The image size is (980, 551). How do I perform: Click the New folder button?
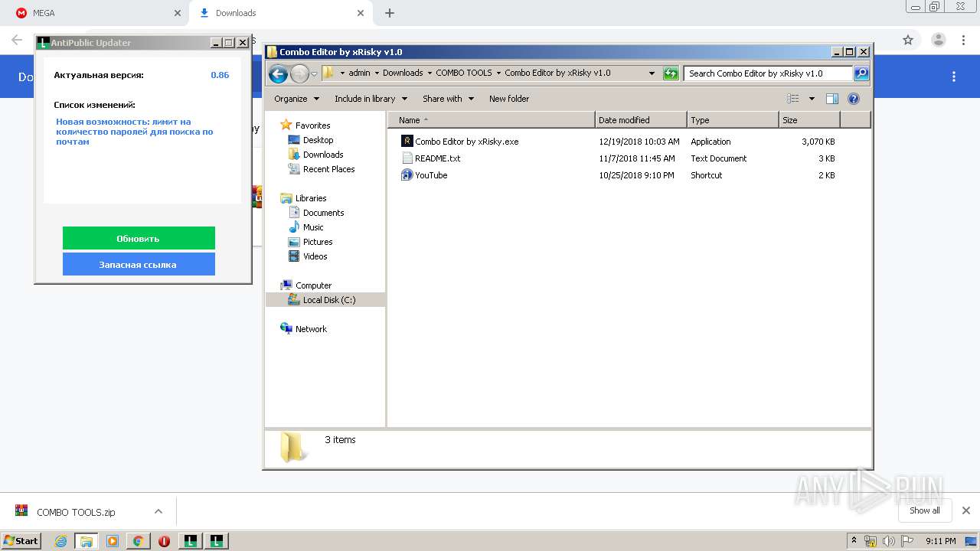509,99
